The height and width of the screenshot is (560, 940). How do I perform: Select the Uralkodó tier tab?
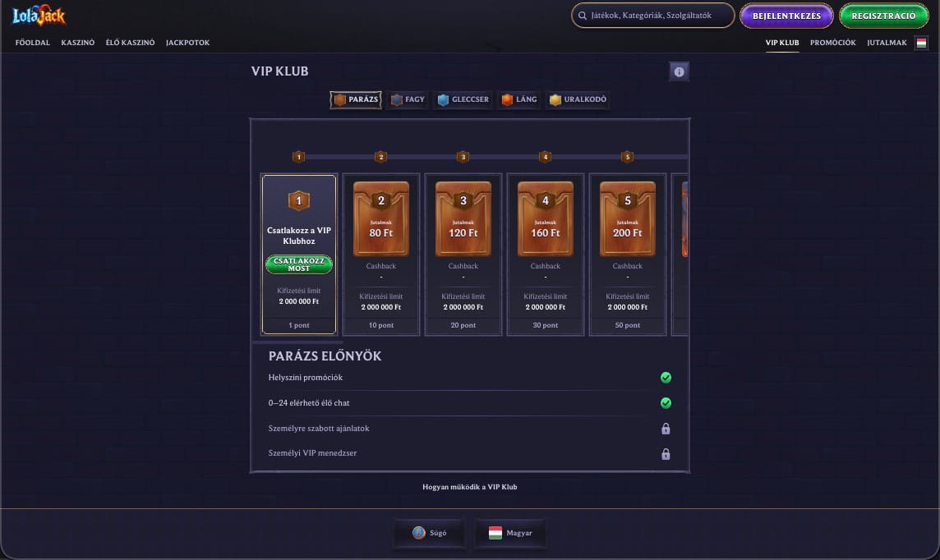pyautogui.click(x=578, y=99)
